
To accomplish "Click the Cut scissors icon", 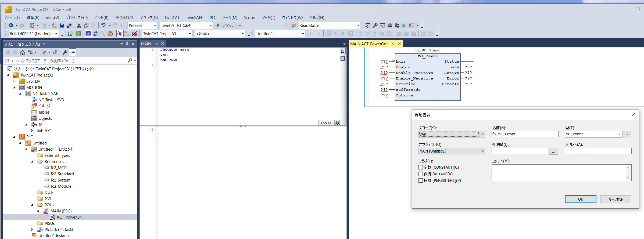I will pyautogui.click(x=79, y=26).
